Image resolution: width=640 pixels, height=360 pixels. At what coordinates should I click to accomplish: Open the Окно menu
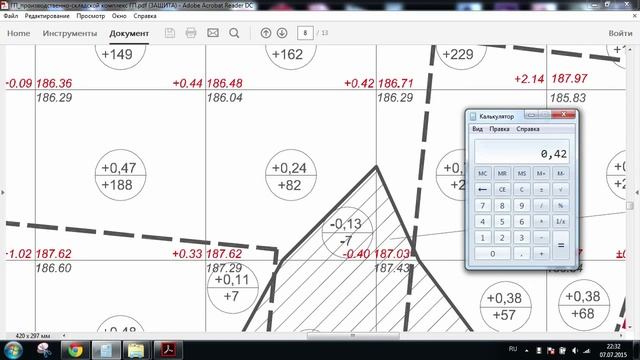pyautogui.click(x=119, y=16)
